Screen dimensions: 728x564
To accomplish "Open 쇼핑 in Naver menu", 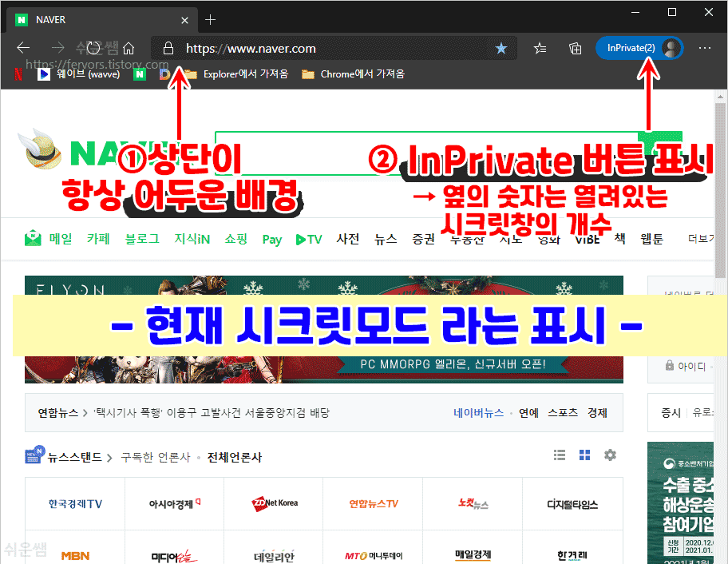I will tap(235, 239).
